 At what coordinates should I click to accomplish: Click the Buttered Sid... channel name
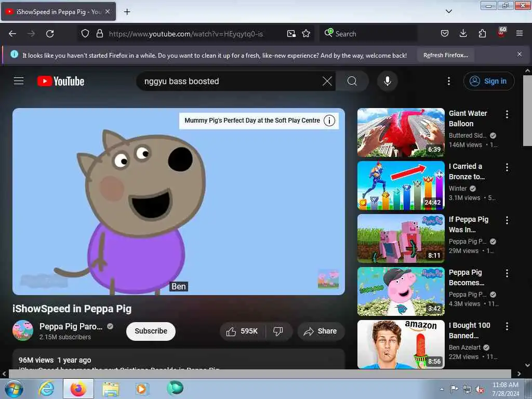[468, 136]
